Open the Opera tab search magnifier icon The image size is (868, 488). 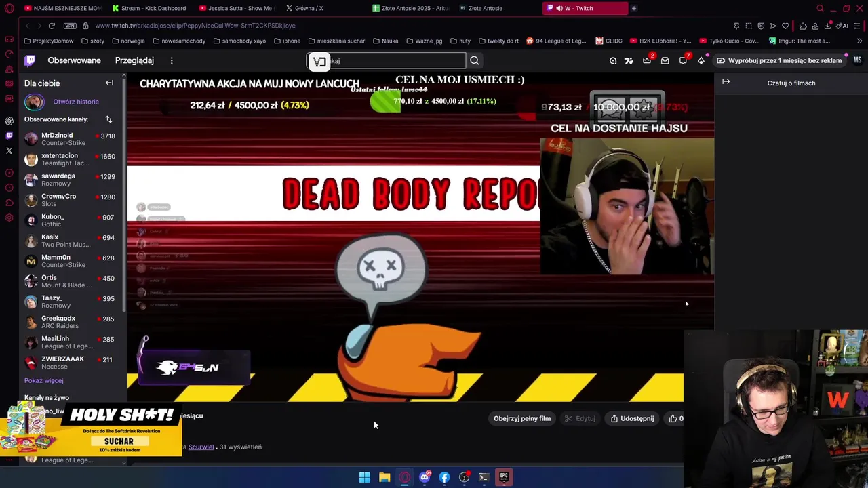[x=820, y=8]
